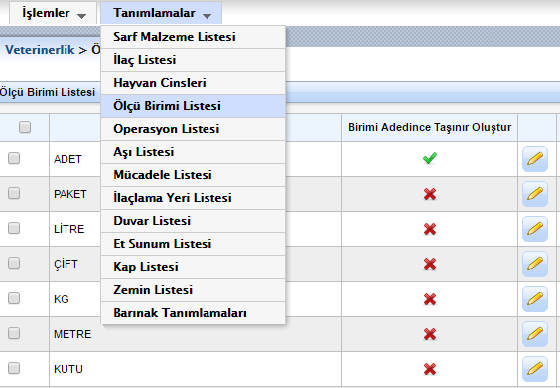
Task: Open KUTU row edit pencil icon
Action: (535, 369)
